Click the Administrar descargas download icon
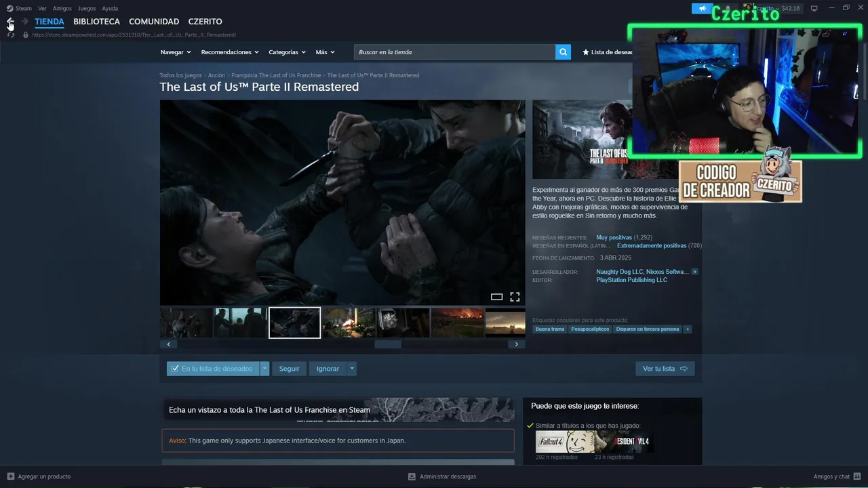This screenshot has height=488, width=868. 412,476
